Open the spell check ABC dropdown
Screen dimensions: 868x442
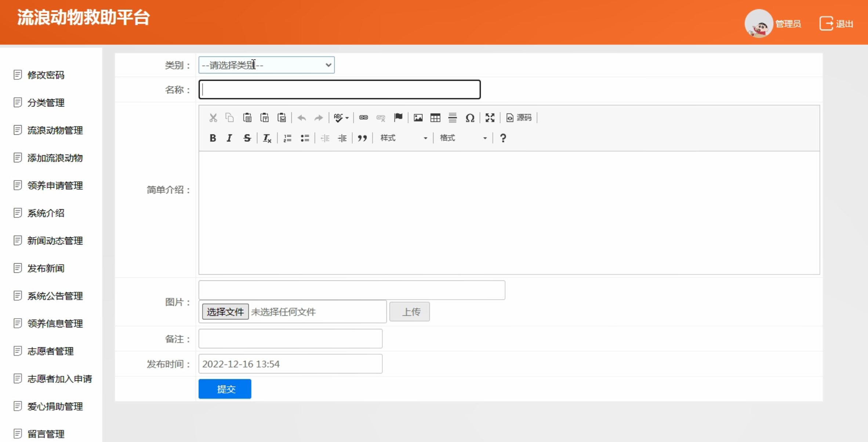[x=341, y=118]
